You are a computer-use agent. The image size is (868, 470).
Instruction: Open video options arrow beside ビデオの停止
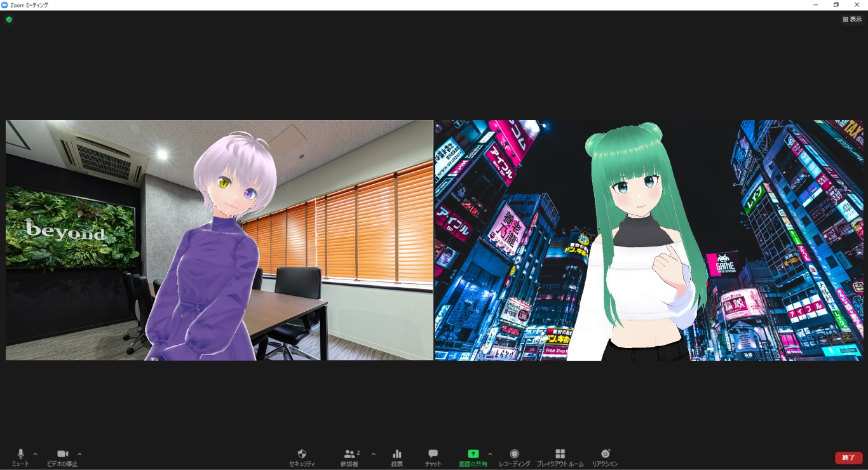(x=79, y=453)
